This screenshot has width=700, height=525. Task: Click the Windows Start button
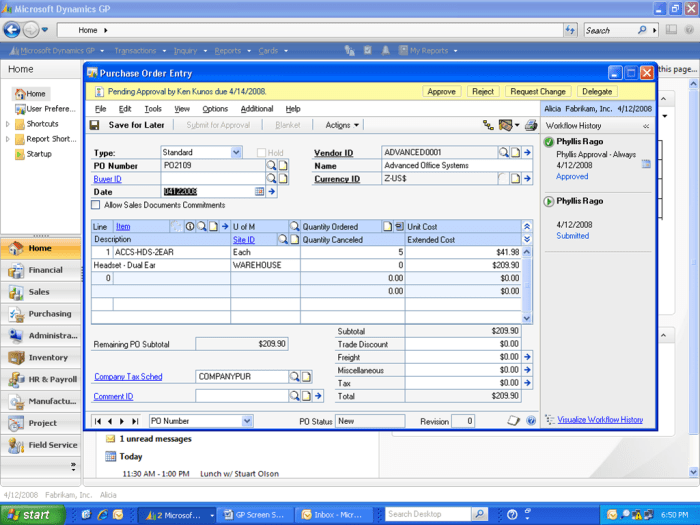click(33, 515)
